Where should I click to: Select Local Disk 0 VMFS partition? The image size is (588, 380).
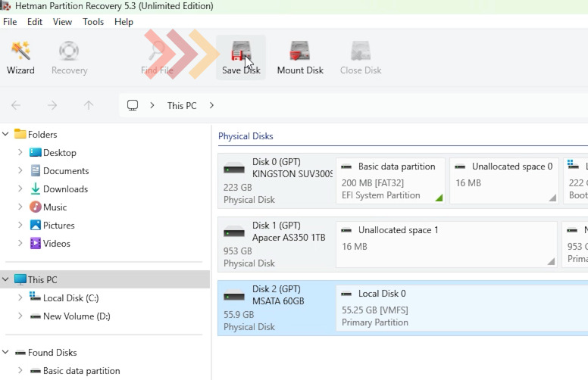point(462,308)
